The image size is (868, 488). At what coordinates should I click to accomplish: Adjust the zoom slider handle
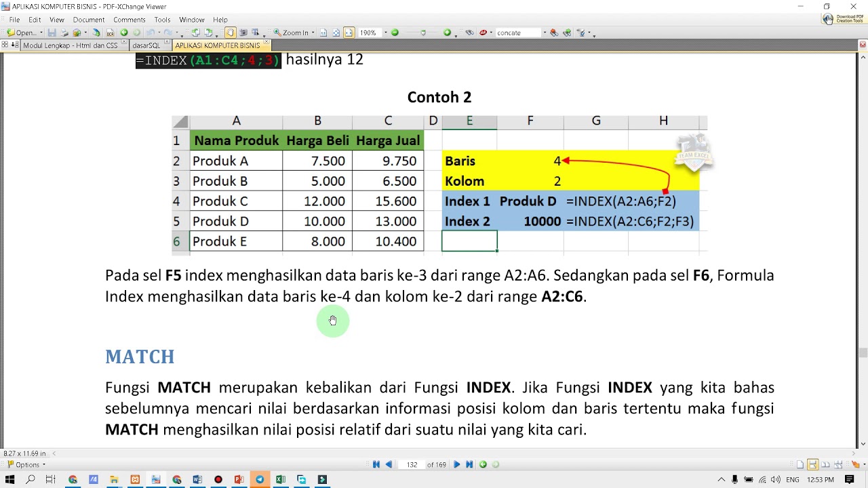pyautogui.click(x=423, y=33)
